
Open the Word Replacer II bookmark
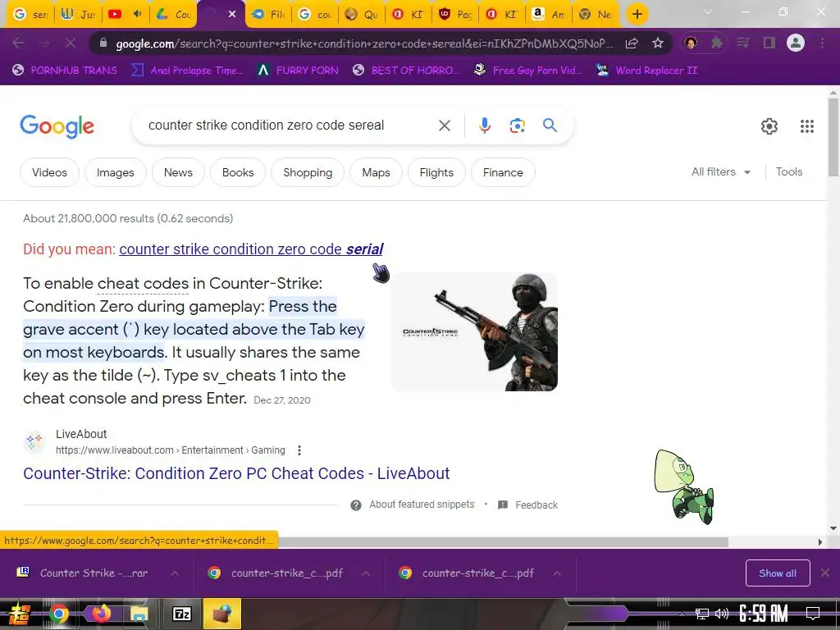click(647, 71)
